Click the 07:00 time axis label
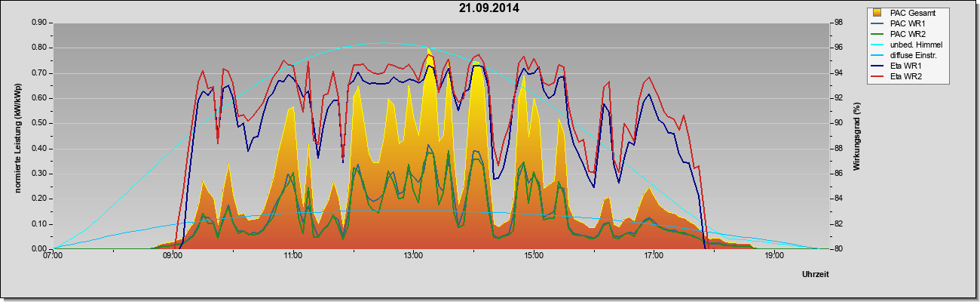 click(53, 256)
